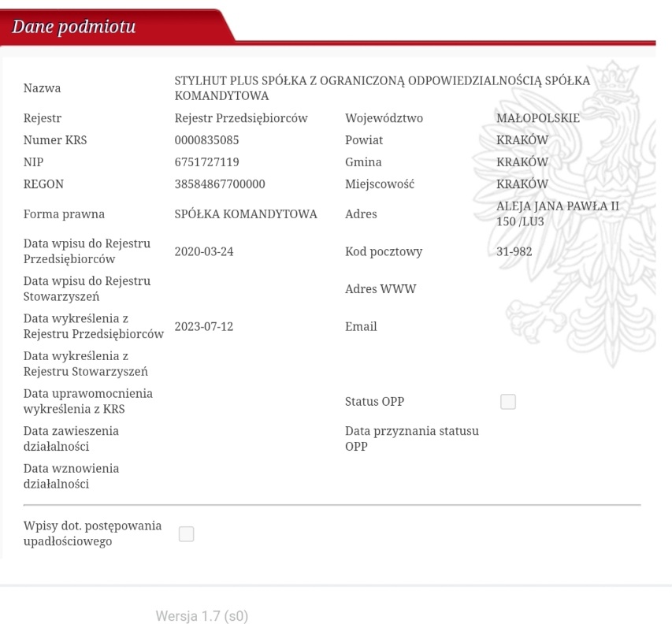Click the removal date 2023-07-12
This screenshot has width=672, height=624.
204,326
